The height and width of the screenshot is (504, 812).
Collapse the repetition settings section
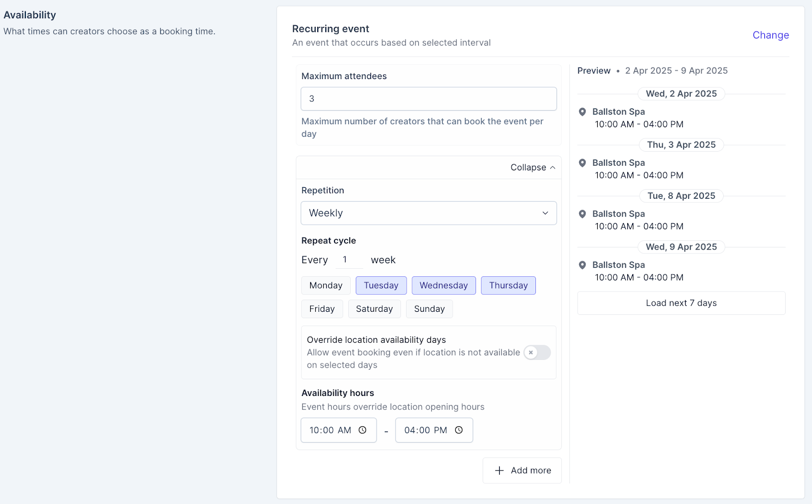click(532, 167)
